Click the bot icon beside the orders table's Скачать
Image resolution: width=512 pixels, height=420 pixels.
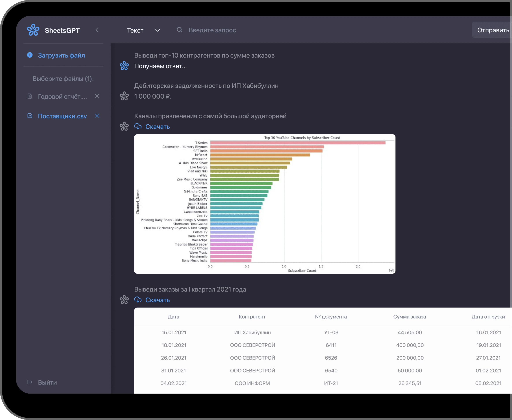tap(124, 300)
